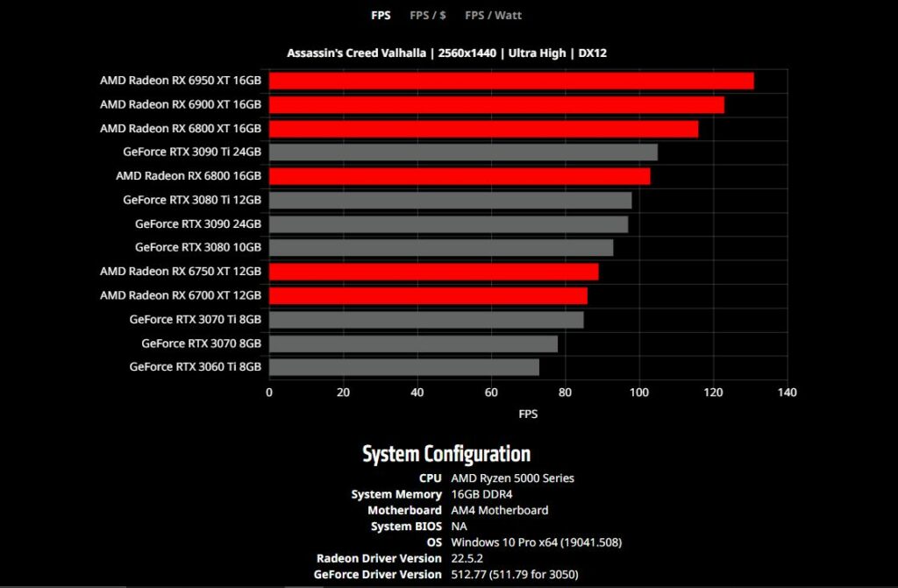Click the GeForce RTX 3080 10GB label

pyautogui.click(x=198, y=248)
